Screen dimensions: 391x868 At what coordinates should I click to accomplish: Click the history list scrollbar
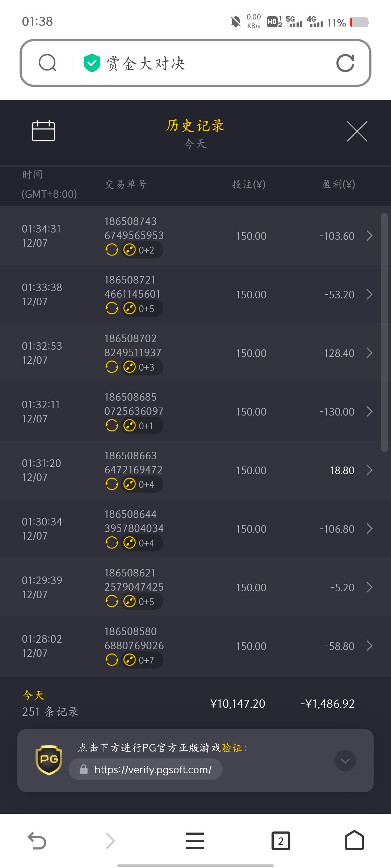point(384,332)
